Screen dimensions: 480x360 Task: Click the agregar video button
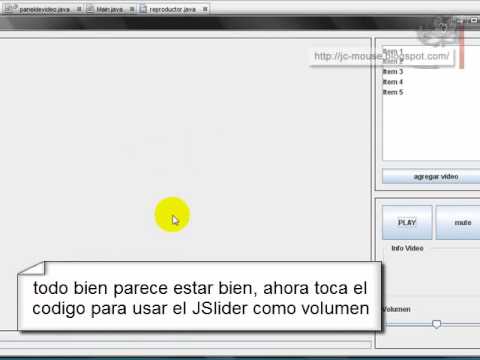(x=431, y=176)
